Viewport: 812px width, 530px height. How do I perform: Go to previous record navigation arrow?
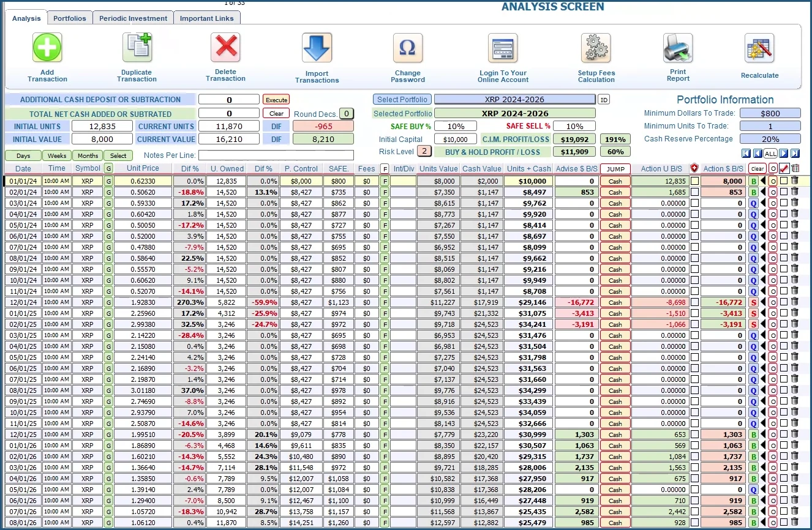(757, 154)
